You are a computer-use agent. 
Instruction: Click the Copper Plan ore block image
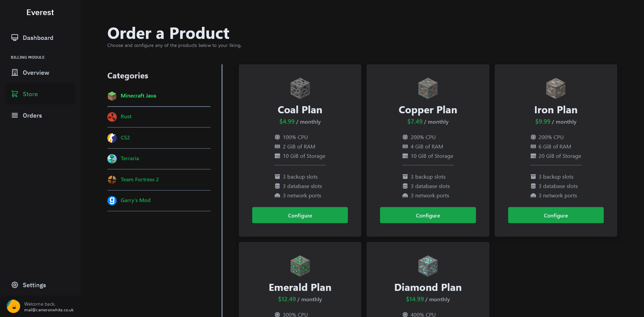point(428,88)
